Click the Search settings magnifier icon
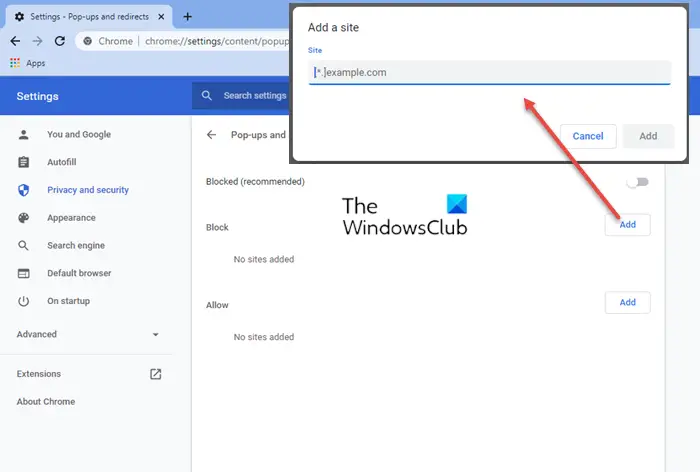This screenshot has height=472, width=700. 206,96
